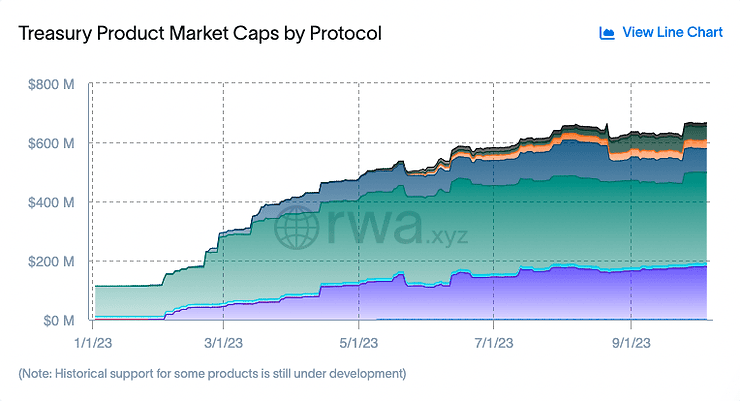This screenshot has height=401, width=740.
Task: Click the historical support note below chart
Action: click(212, 374)
